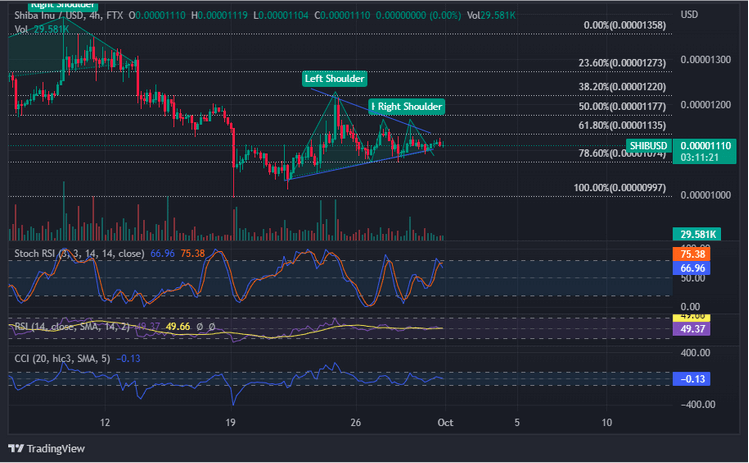Image resolution: width=749 pixels, height=463 pixels.
Task: Click the 61.80%(0.00001135) Fibonacci label
Action: point(622,125)
